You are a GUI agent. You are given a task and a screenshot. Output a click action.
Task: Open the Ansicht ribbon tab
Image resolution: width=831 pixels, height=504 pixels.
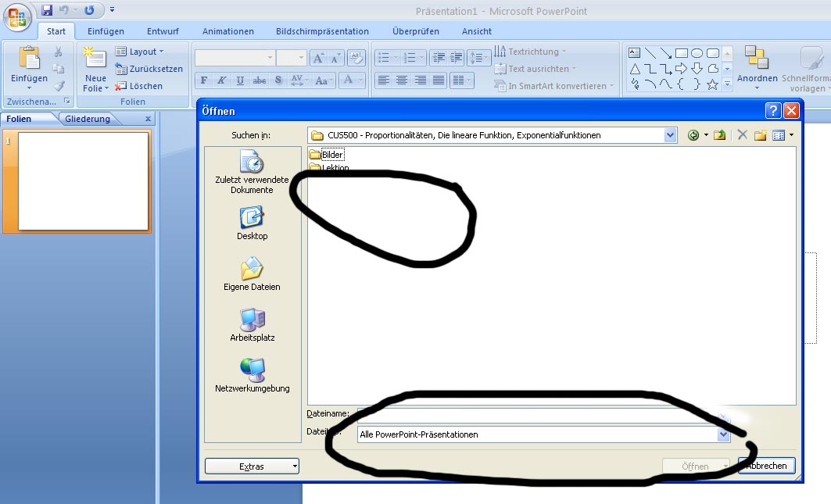click(476, 31)
